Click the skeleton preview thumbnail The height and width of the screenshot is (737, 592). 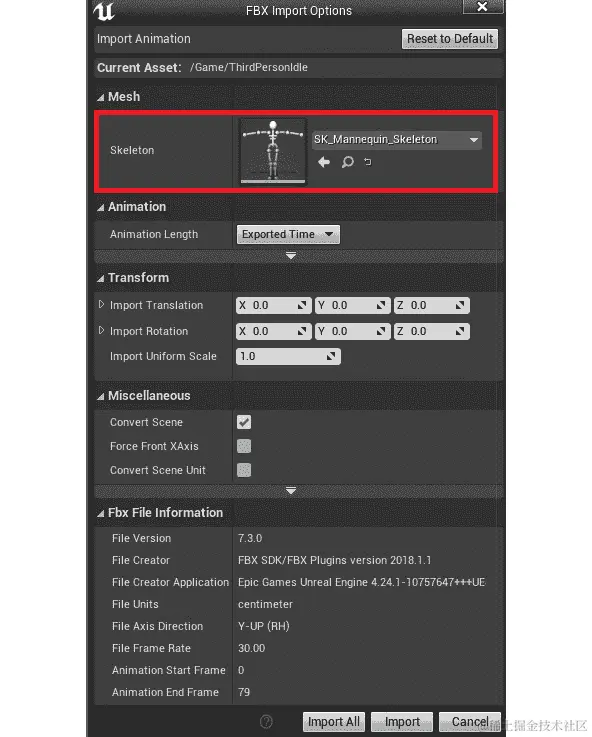click(x=273, y=151)
